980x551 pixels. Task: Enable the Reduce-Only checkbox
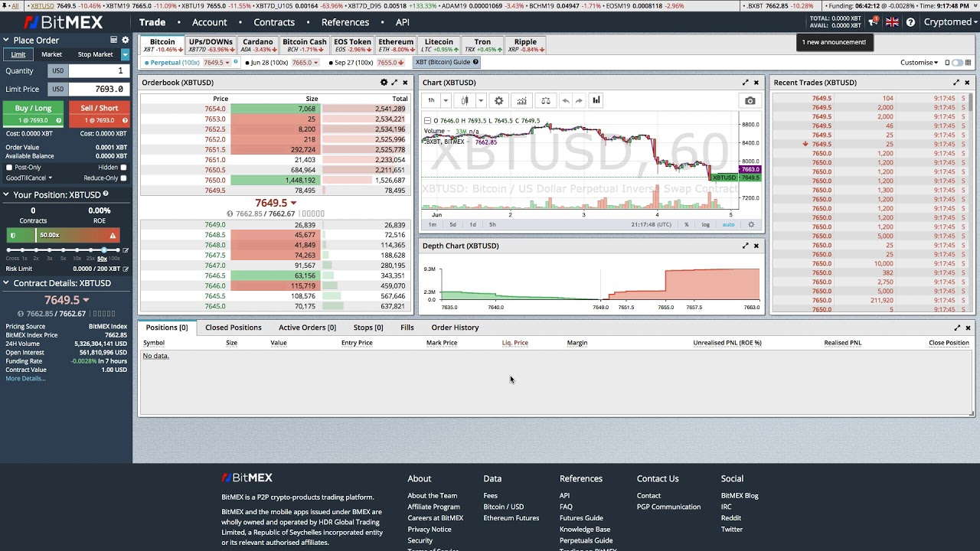pos(123,178)
